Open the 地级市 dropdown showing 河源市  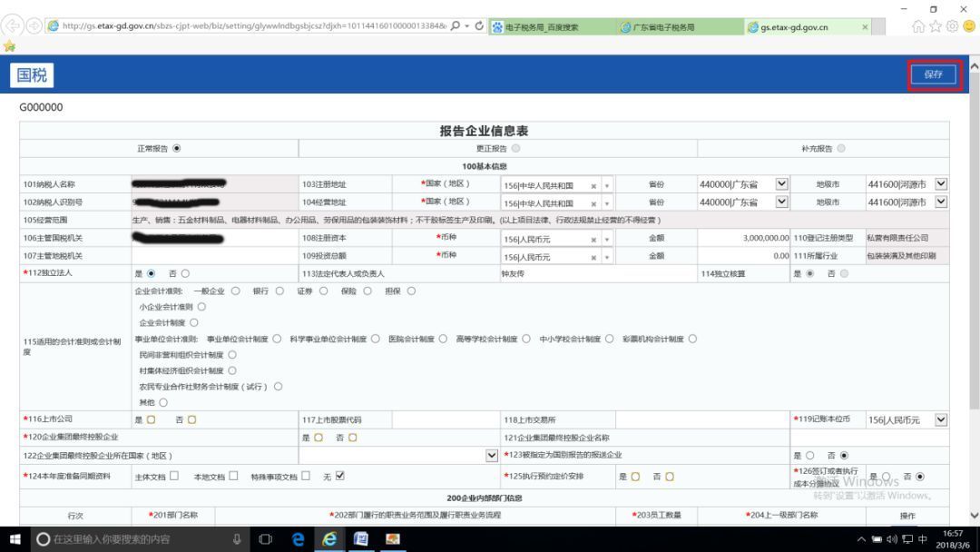click(x=940, y=184)
